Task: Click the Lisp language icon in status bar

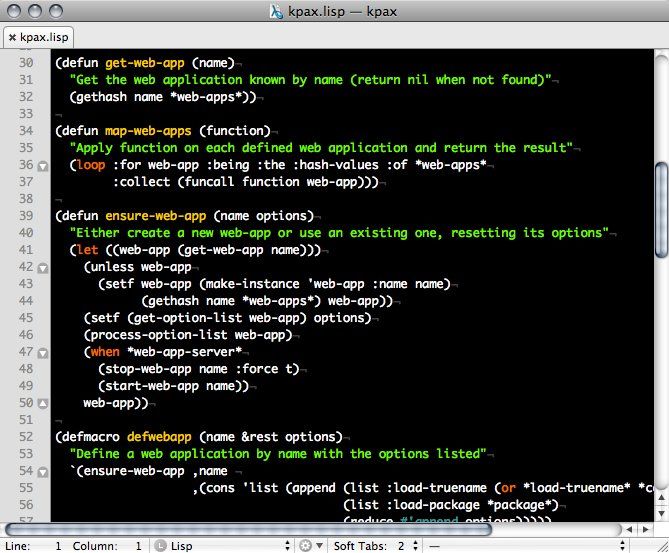Action: 161,545
